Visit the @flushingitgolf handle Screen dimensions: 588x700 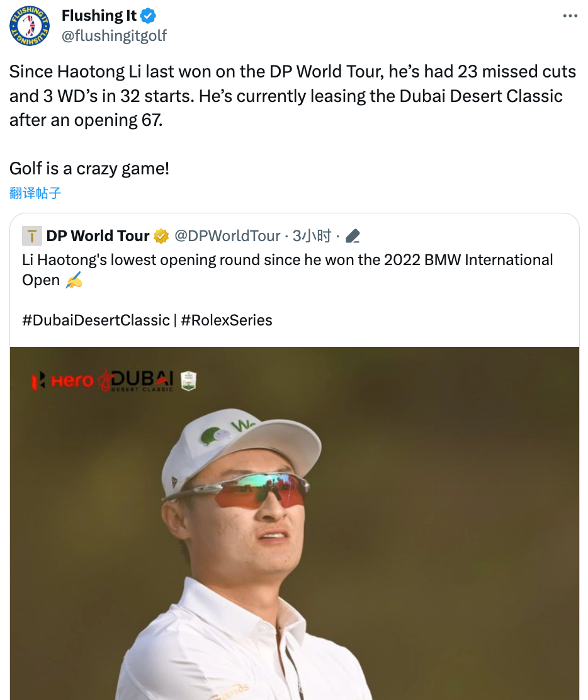(x=114, y=35)
